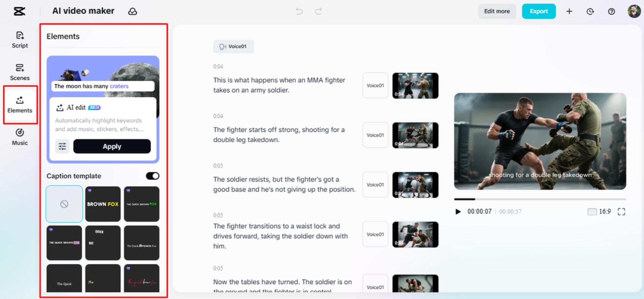Open the help question mark icon

[x=611, y=11]
